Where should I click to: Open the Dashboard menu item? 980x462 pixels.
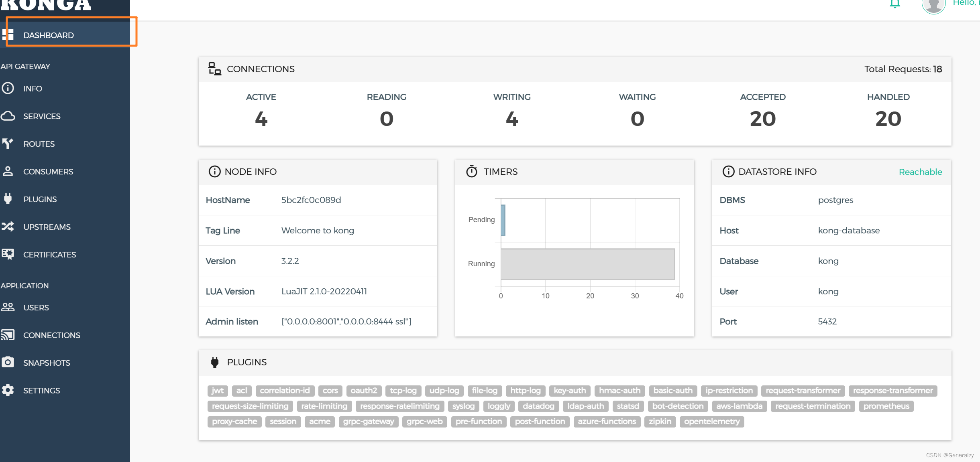[x=49, y=35]
